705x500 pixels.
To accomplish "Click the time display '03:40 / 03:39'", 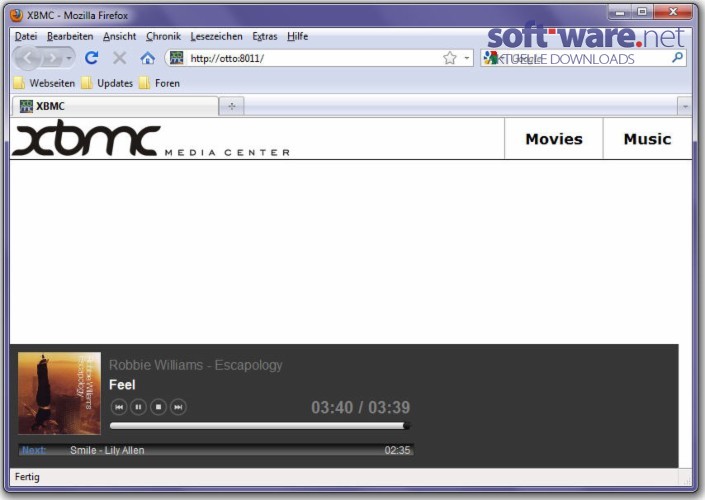I will coord(361,407).
